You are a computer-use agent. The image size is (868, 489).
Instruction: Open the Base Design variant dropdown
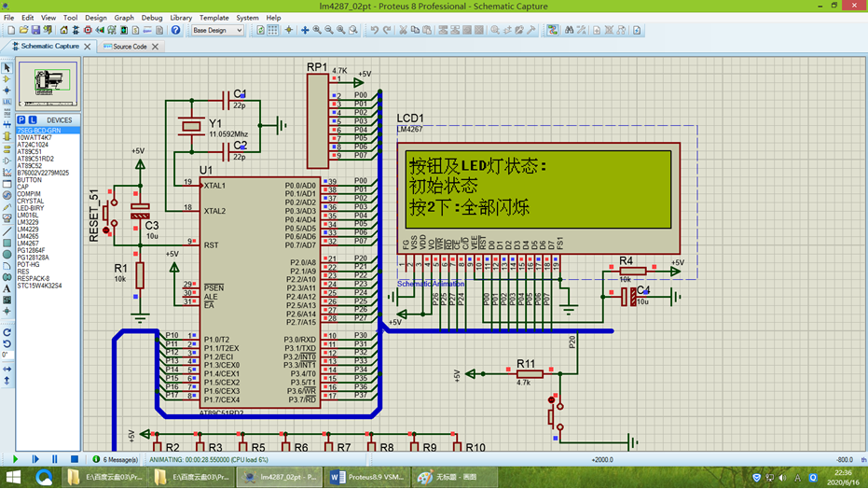[x=217, y=31]
